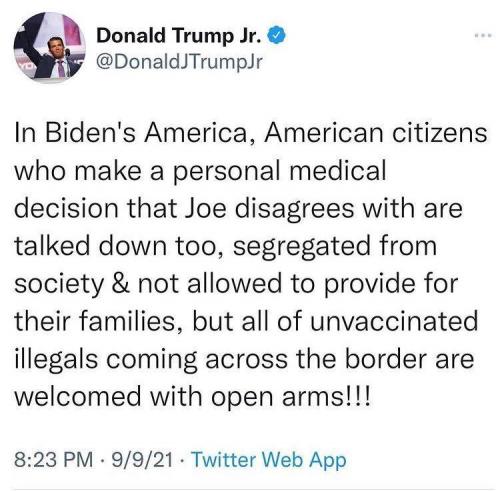Click the 9/9/21 date of the tweet
Viewport: 500px width, 491px height.
[x=143, y=460]
